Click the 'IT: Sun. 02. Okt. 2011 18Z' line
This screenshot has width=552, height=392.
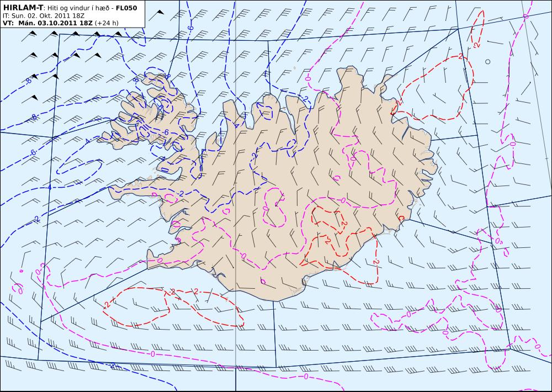pyautogui.click(x=43, y=16)
